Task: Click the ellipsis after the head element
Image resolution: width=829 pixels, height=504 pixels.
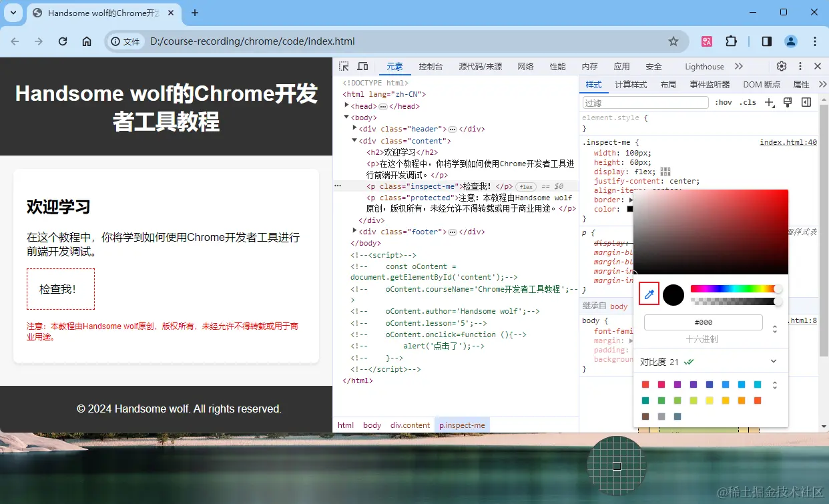Action: 383,107
